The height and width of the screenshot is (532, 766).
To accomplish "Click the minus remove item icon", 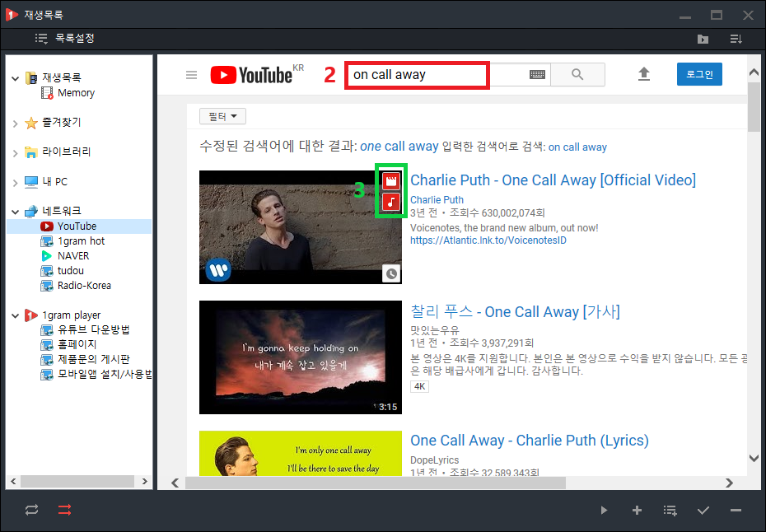I will click(x=736, y=511).
